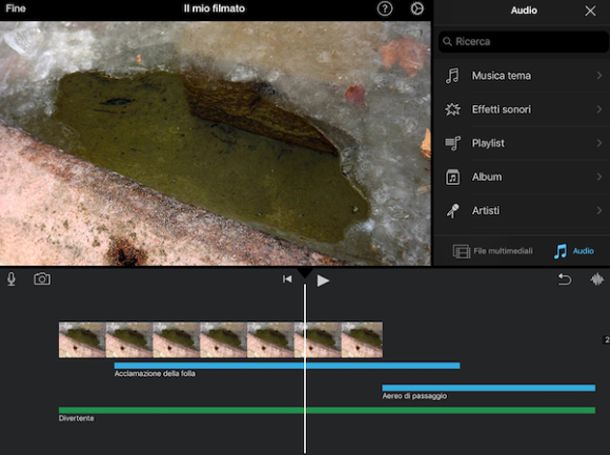Expand the Effetti sonori category
The height and width of the screenshot is (455, 610).
point(521,109)
